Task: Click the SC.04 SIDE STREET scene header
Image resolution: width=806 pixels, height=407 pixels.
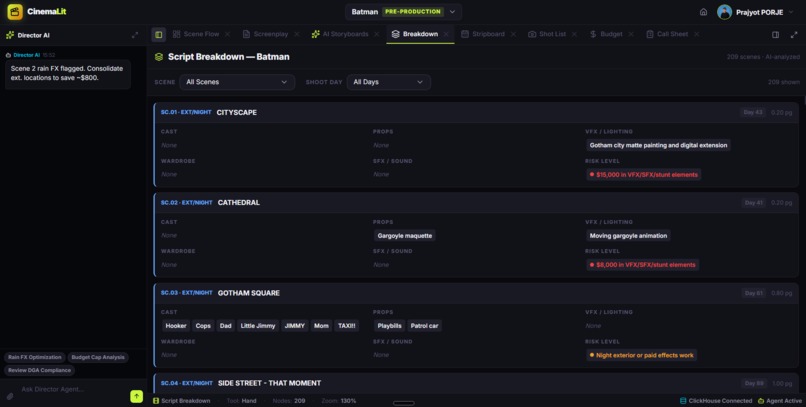Action: point(476,383)
